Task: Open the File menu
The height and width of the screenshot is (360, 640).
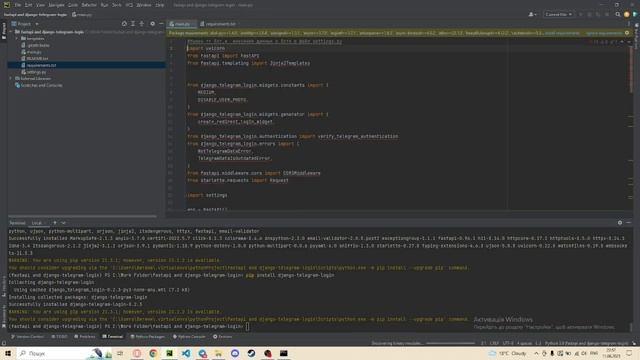Action: [x=18, y=5]
